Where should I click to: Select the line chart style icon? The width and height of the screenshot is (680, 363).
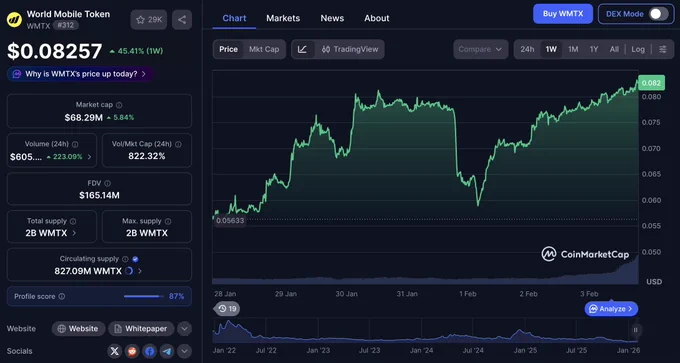[303, 49]
